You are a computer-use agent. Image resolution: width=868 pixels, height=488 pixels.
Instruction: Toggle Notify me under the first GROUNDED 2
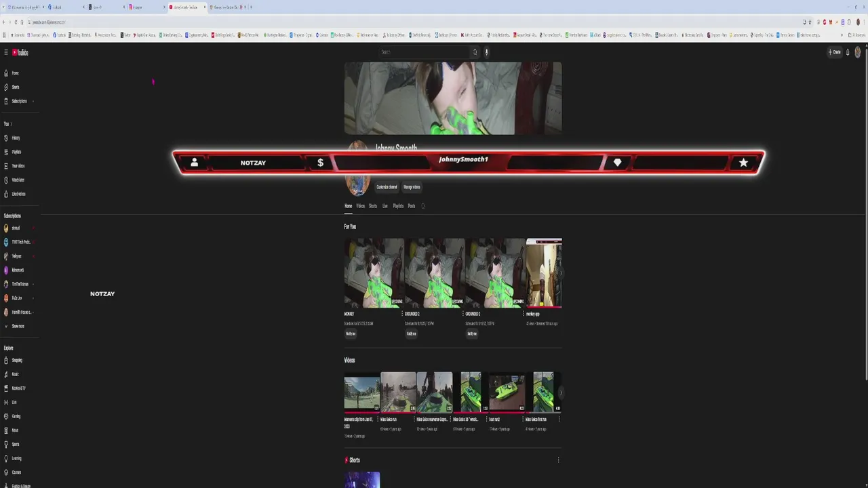411,333
